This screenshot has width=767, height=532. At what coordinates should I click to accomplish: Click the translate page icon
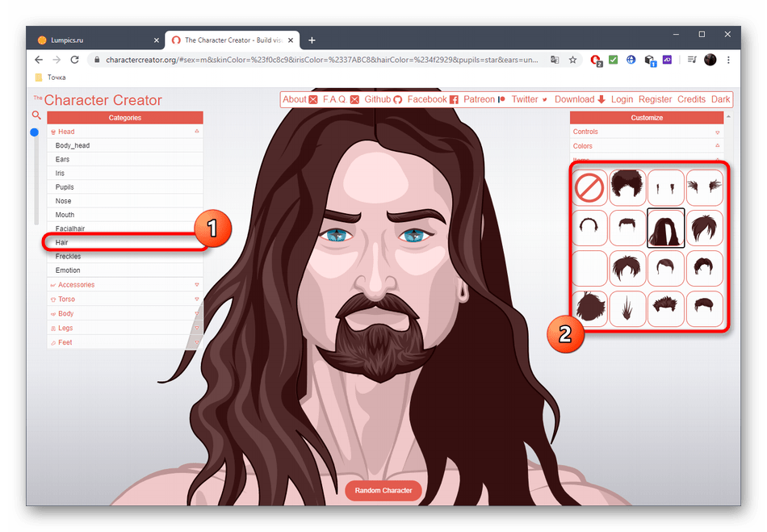pyautogui.click(x=555, y=60)
